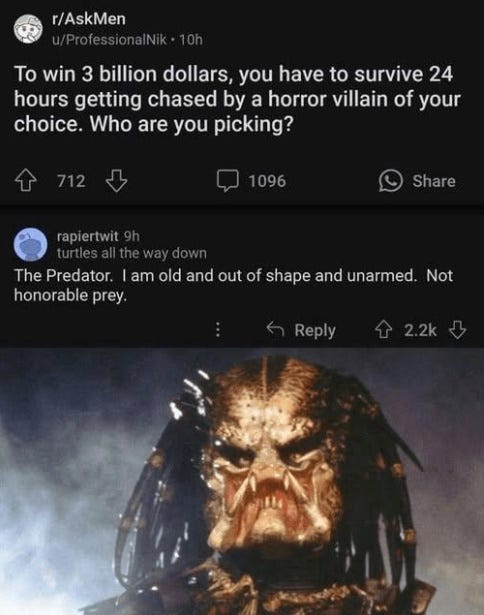Click the Share label
This screenshot has width=484, height=615.
pyautogui.click(x=434, y=181)
